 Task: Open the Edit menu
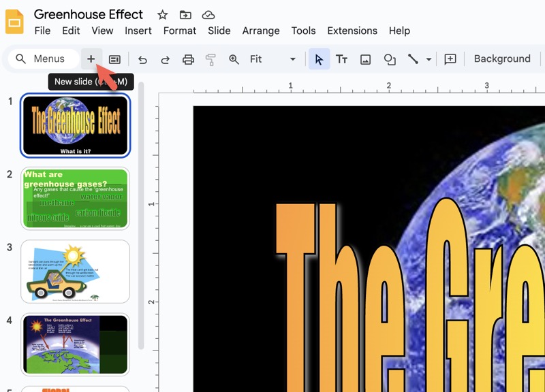click(71, 31)
